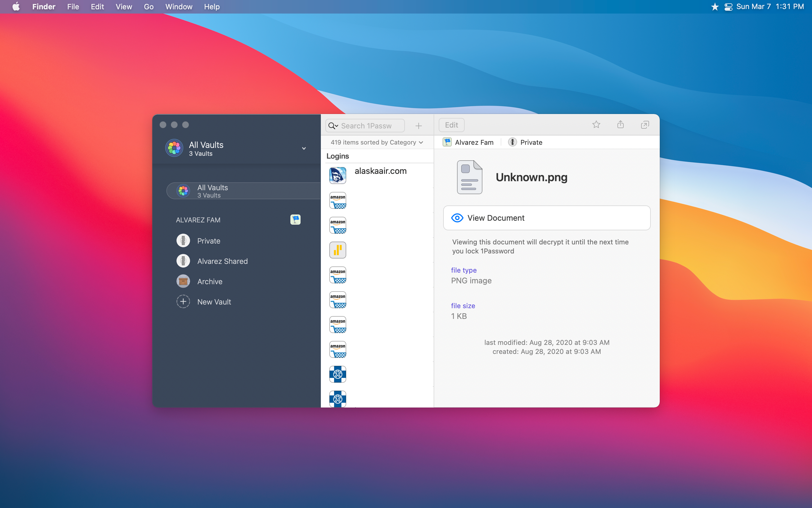Click the Alvarez Fam account flag icon
This screenshot has height=508, width=812.
(295, 219)
